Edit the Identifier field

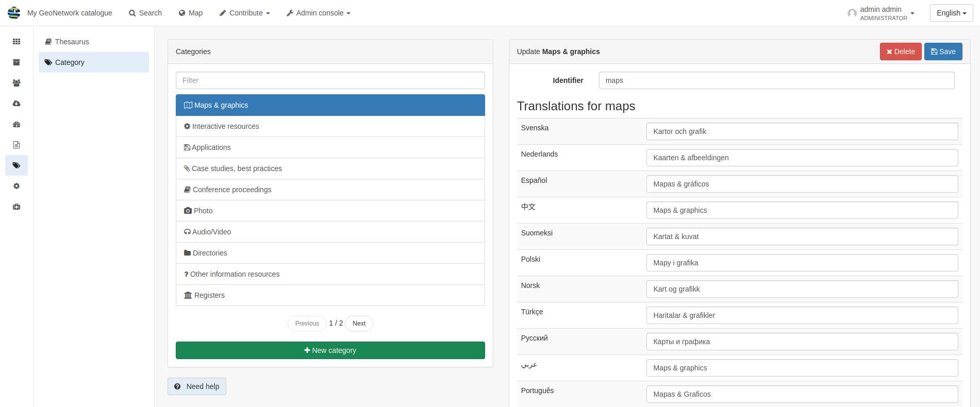tap(776, 80)
